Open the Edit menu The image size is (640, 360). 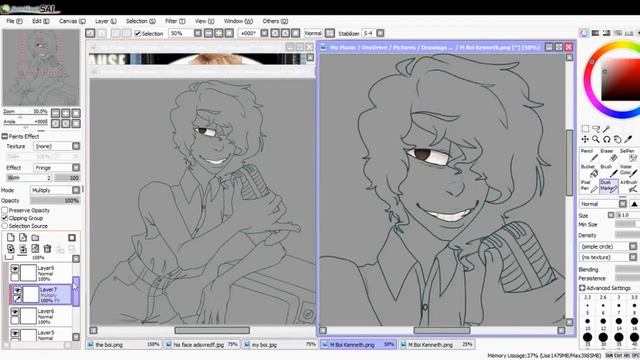[40, 21]
